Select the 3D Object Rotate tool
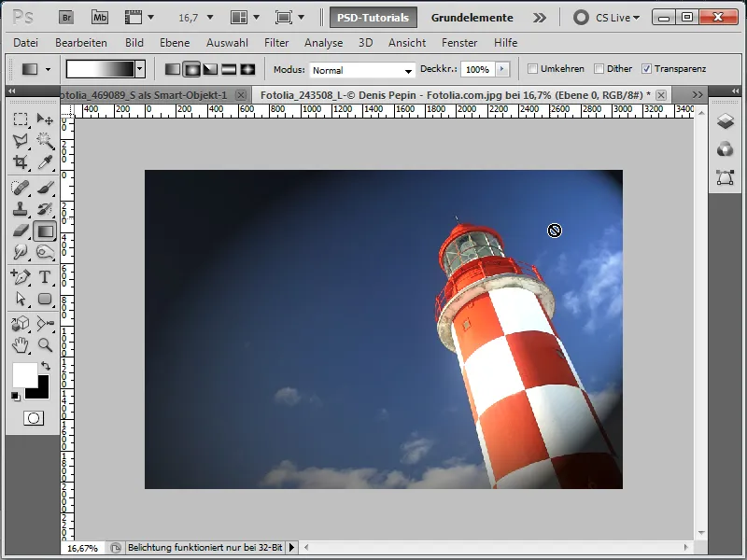747x560 pixels. click(20, 324)
